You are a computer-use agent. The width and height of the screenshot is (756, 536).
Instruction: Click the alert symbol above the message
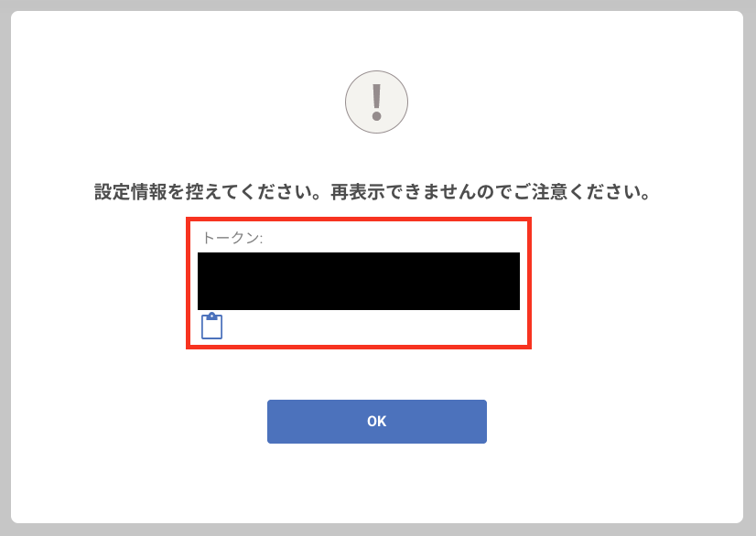click(x=376, y=102)
